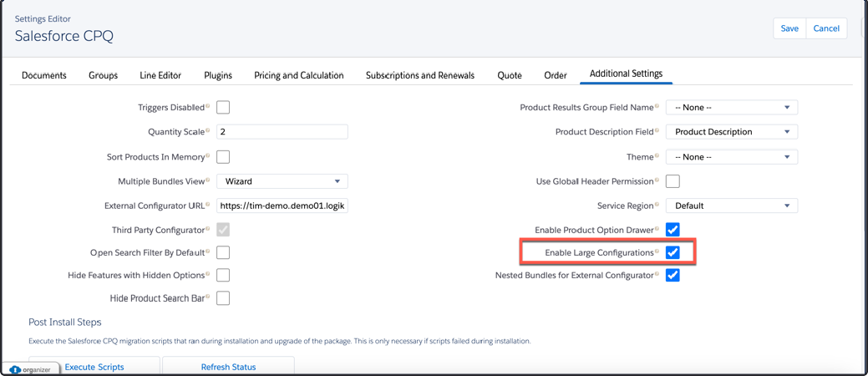Click the Post Install Steps heading
868x376 pixels.
(65, 322)
